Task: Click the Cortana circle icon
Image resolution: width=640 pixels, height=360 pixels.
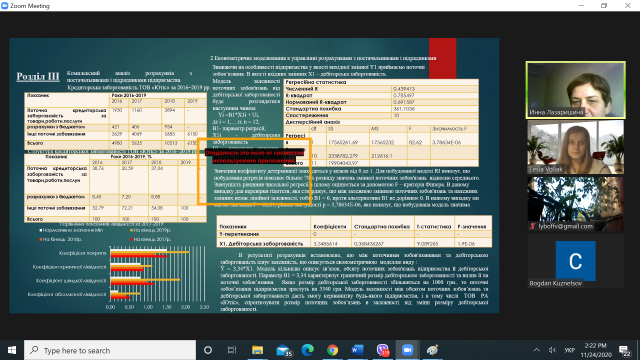Action: 208,350
